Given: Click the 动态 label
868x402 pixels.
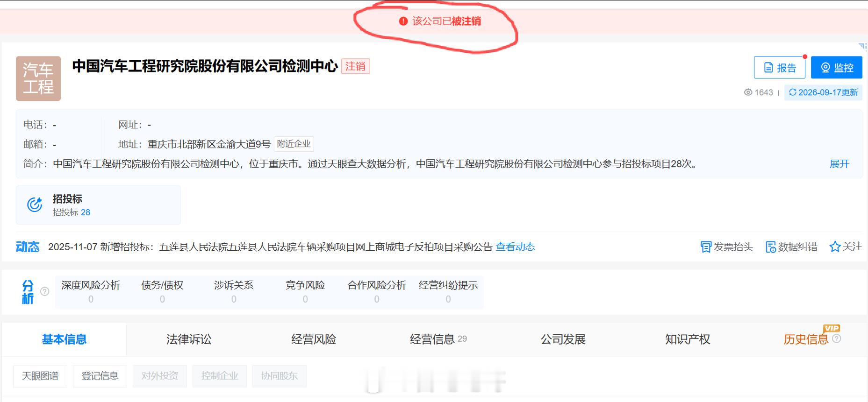Looking at the screenshot, I should pyautogui.click(x=28, y=247).
